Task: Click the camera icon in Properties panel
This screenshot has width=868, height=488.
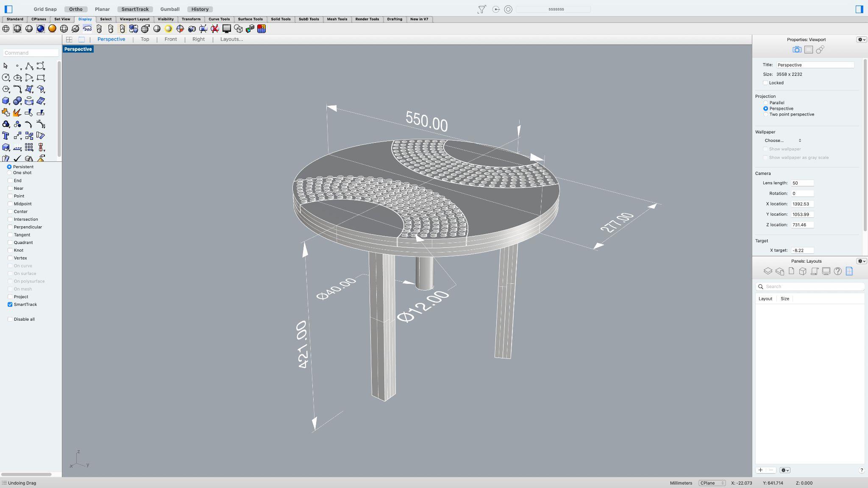Action: tap(797, 50)
